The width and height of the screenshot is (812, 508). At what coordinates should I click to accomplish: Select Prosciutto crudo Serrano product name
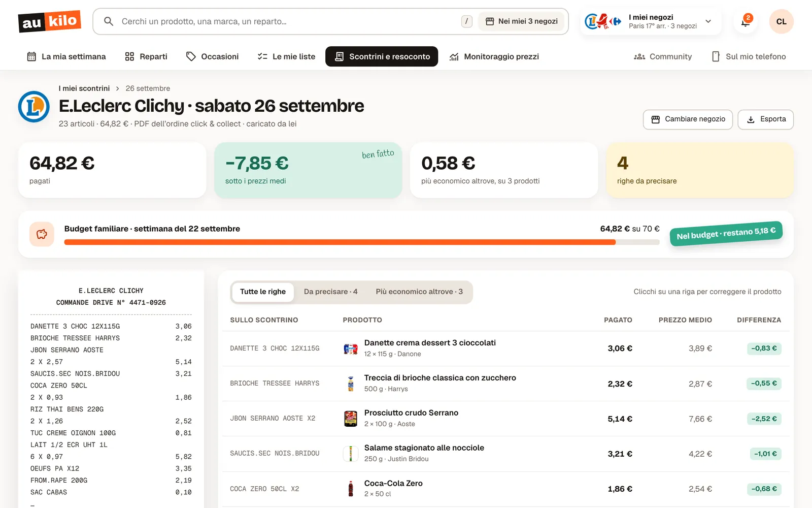point(411,413)
